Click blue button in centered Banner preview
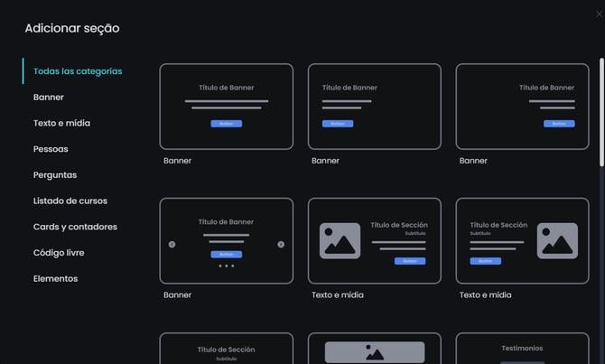Viewport: 605px width, 364px height. tap(227, 124)
